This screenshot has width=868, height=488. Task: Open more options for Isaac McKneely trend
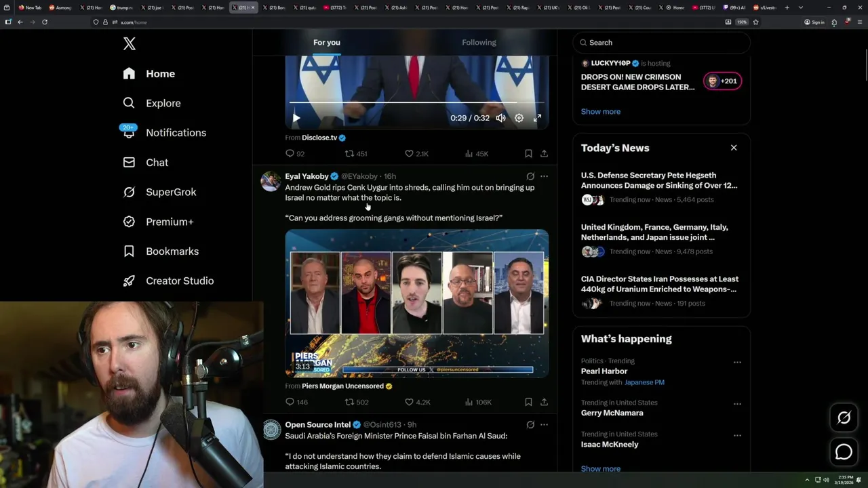point(737,435)
